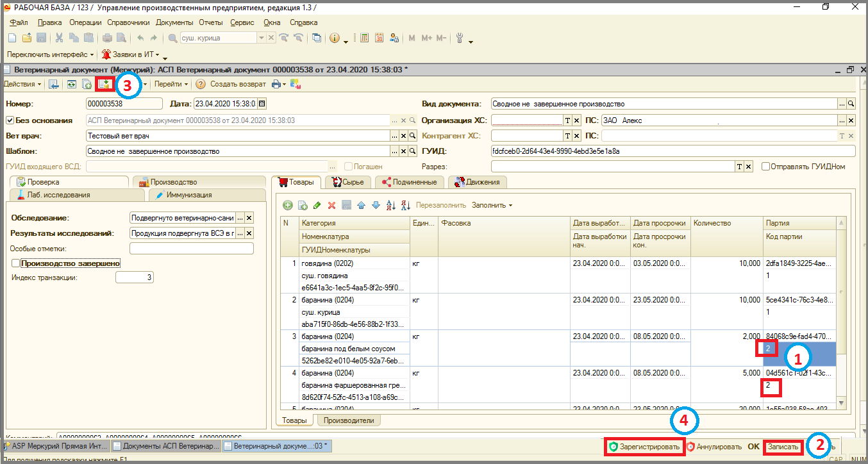The image size is (868, 464).
Task: Click the OK button
Action: 753,447
